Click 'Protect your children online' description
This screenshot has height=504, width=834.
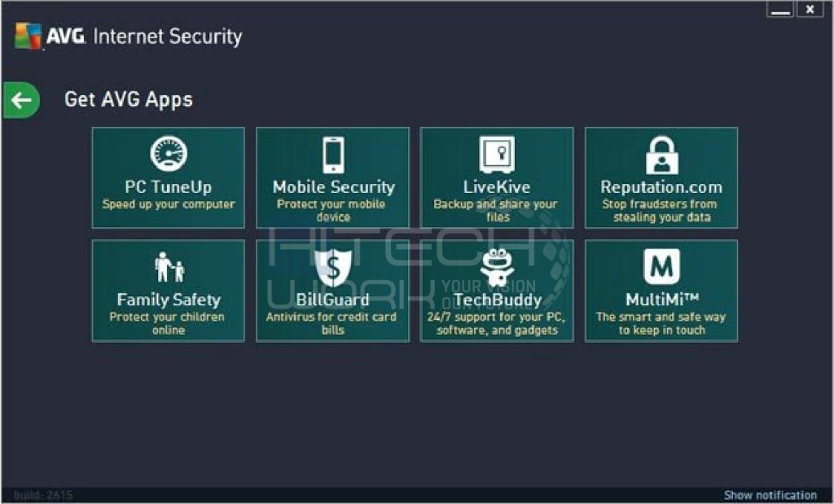(x=168, y=323)
